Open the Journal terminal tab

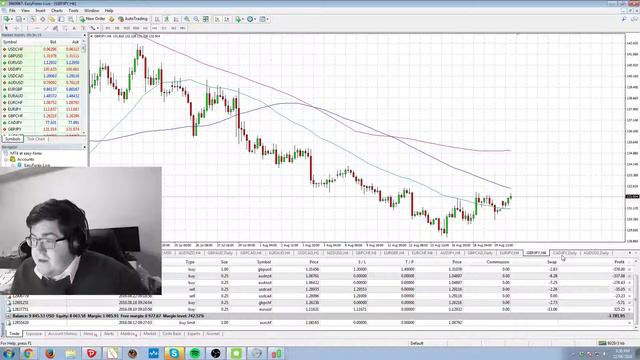pos(213,334)
